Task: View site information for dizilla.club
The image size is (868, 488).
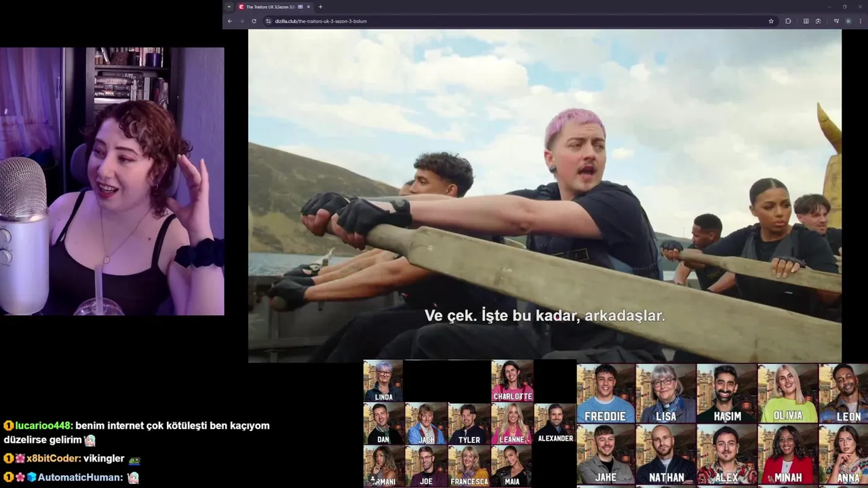Action: click(269, 21)
